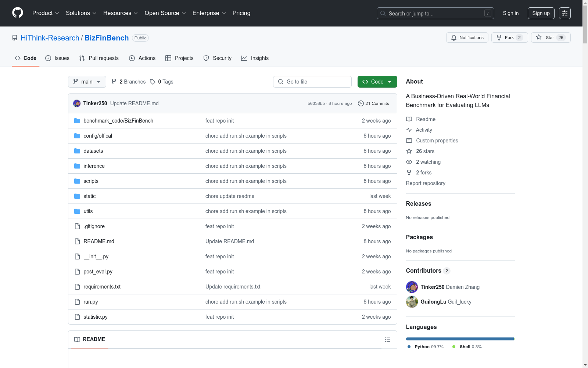Click the README.md file icon
The image size is (588, 368).
click(77, 241)
